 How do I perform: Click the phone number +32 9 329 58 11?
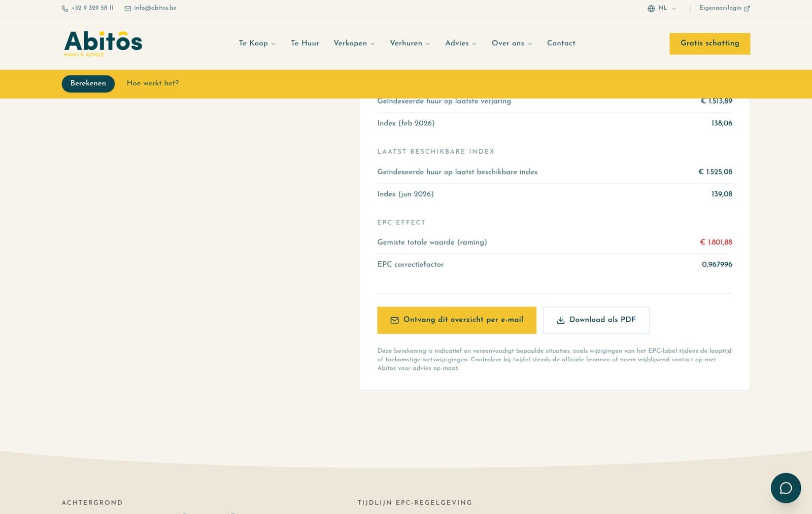[92, 8]
